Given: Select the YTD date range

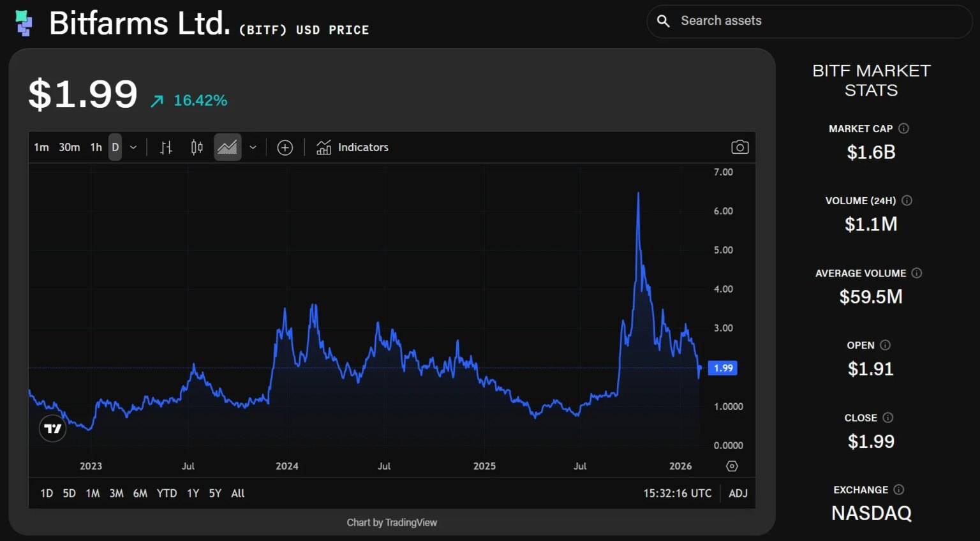Looking at the screenshot, I should pos(167,493).
